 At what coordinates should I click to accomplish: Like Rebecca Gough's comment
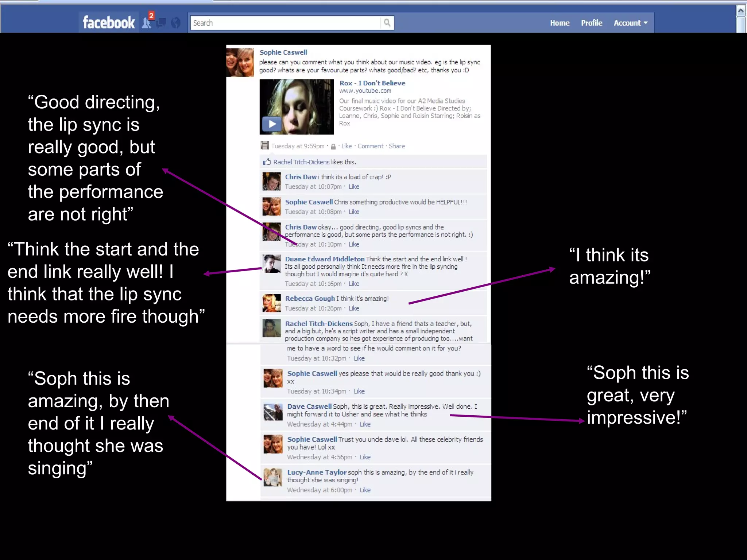coord(354,308)
